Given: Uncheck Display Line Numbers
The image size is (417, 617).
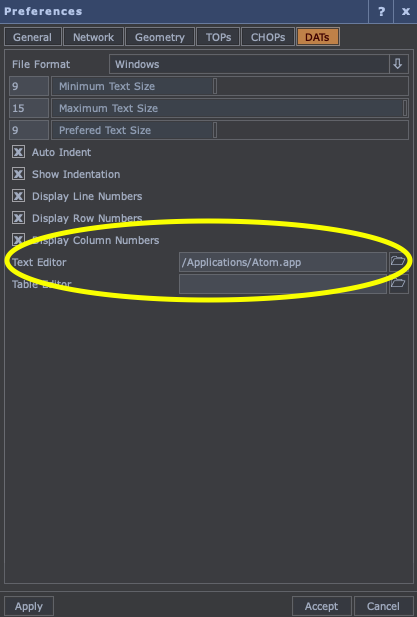Looking at the screenshot, I should [x=18, y=196].
